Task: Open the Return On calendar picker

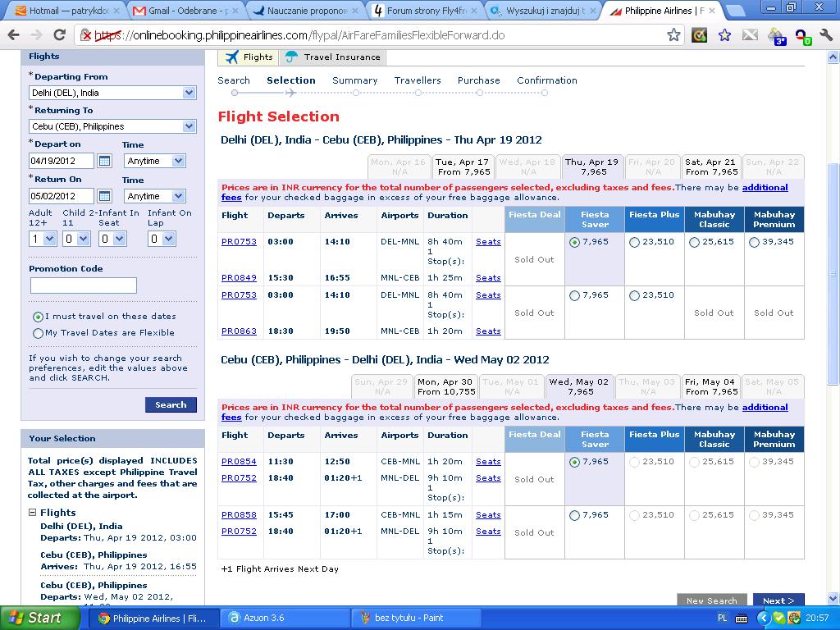Action: pyautogui.click(x=104, y=196)
